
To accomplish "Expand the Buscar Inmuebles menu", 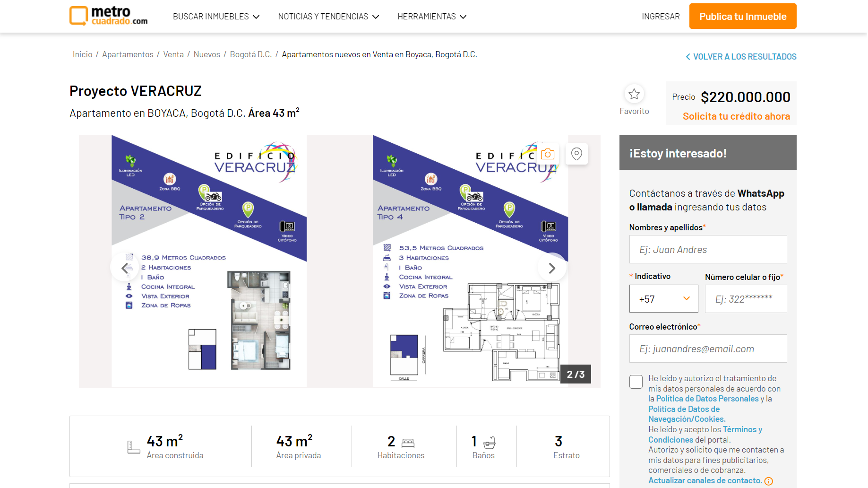I will pyautogui.click(x=216, y=17).
